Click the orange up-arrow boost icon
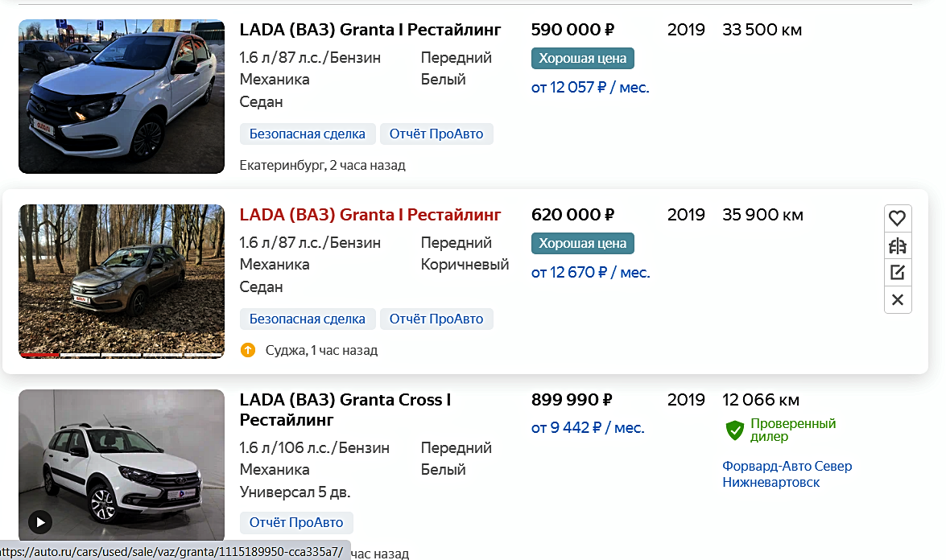 tap(248, 350)
